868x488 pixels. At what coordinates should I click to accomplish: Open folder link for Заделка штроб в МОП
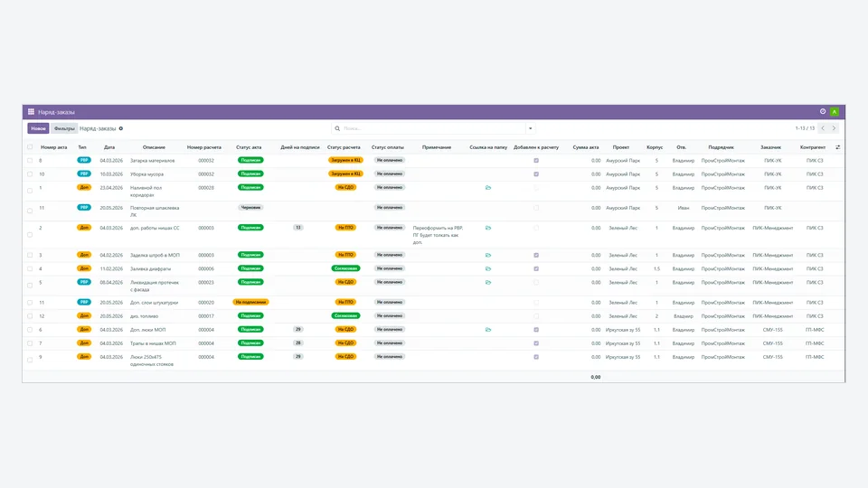(488, 255)
